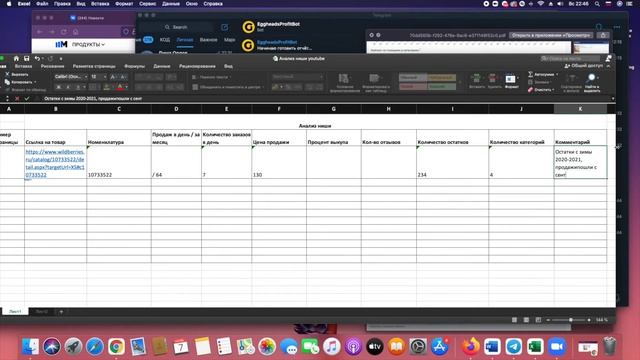
Task: Expand the Копировать dropdown arrow
Action: tap(35, 82)
